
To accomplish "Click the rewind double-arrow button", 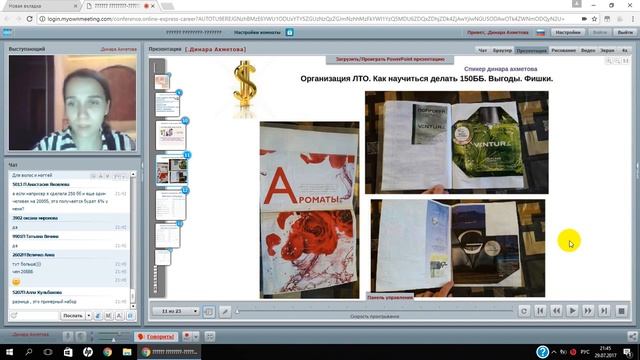I will 556,311.
